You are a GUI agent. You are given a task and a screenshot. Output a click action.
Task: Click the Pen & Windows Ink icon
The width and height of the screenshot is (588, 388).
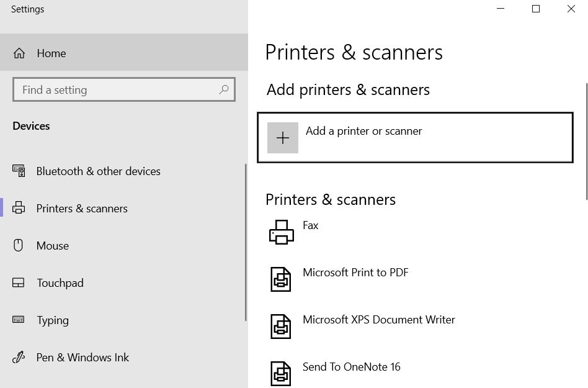point(19,357)
